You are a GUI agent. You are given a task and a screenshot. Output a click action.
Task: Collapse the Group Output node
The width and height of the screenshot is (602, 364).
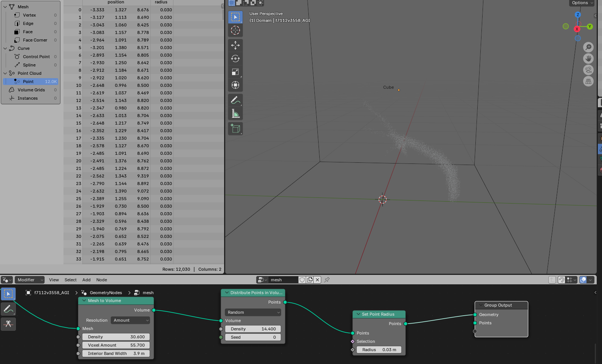pyautogui.click(x=481, y=305)
